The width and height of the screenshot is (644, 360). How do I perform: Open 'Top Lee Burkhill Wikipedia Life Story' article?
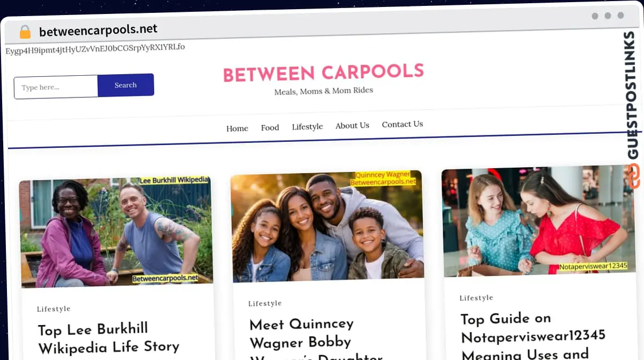tap(109, 337)
